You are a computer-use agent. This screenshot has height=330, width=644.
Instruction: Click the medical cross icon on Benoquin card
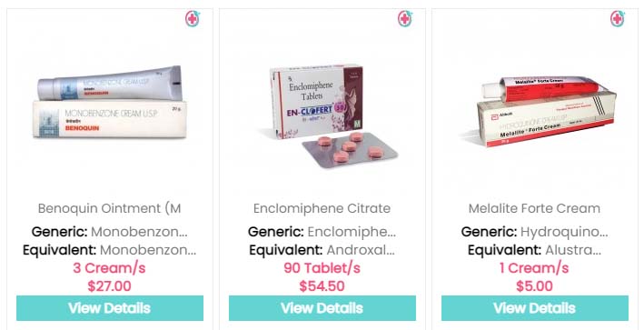[x=193, y=19]
